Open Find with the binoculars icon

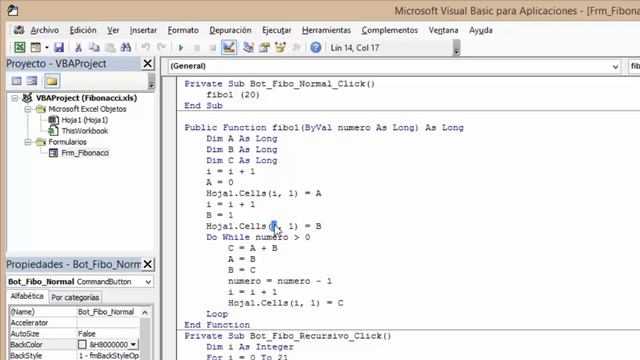pyautogui.click(x=126, y=47)
